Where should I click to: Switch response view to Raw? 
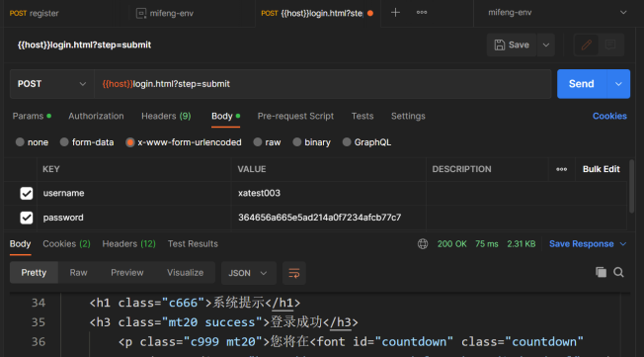click(x=78, y=273)
